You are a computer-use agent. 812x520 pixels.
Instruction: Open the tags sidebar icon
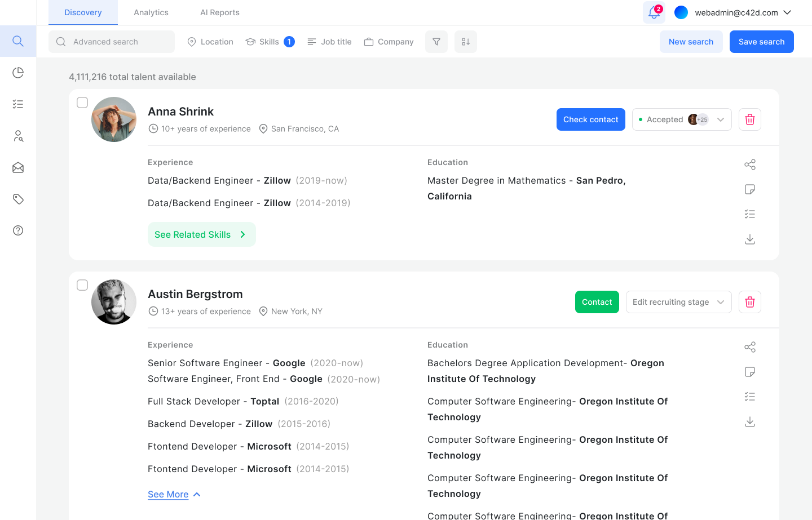click(18, 199)
